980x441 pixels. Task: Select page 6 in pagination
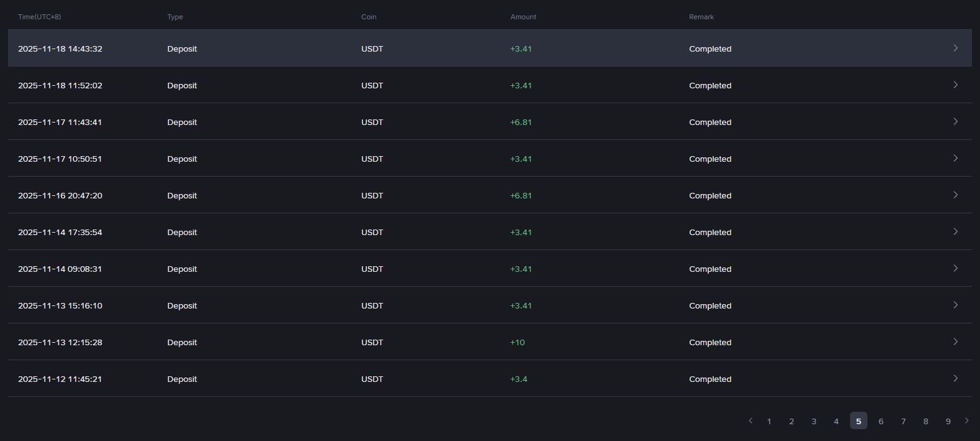(881, 421)
